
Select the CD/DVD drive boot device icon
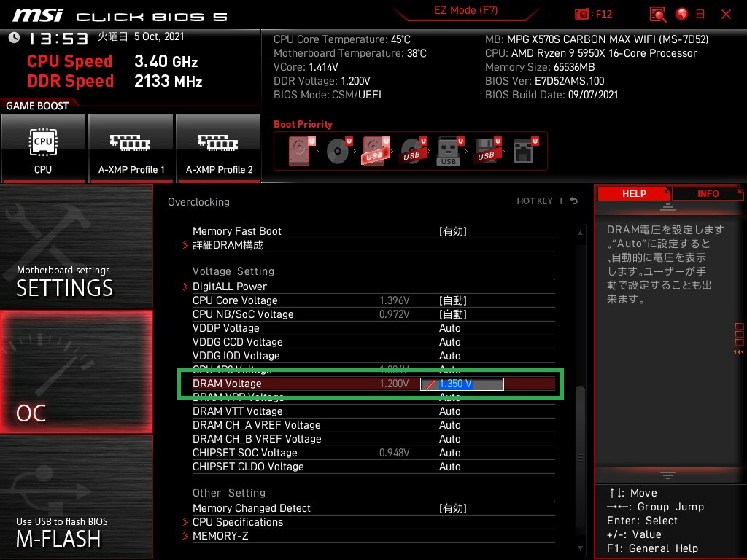coord(338,152)
